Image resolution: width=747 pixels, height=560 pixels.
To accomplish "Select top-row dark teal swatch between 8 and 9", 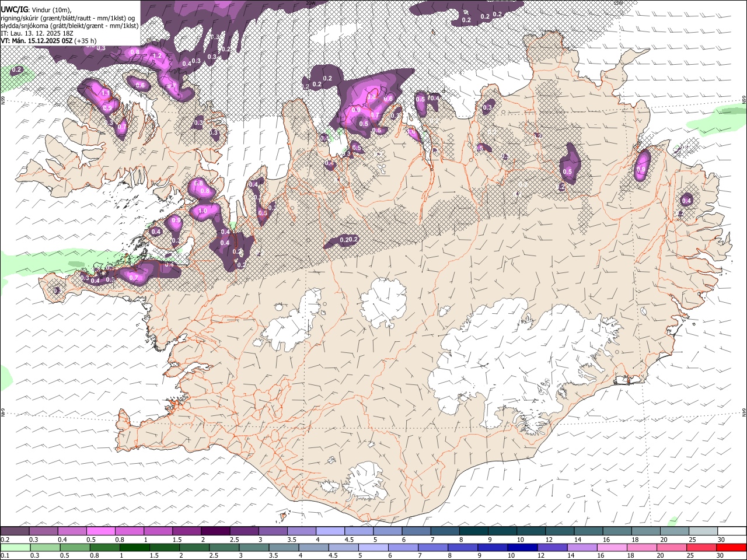I will (473, 531).
